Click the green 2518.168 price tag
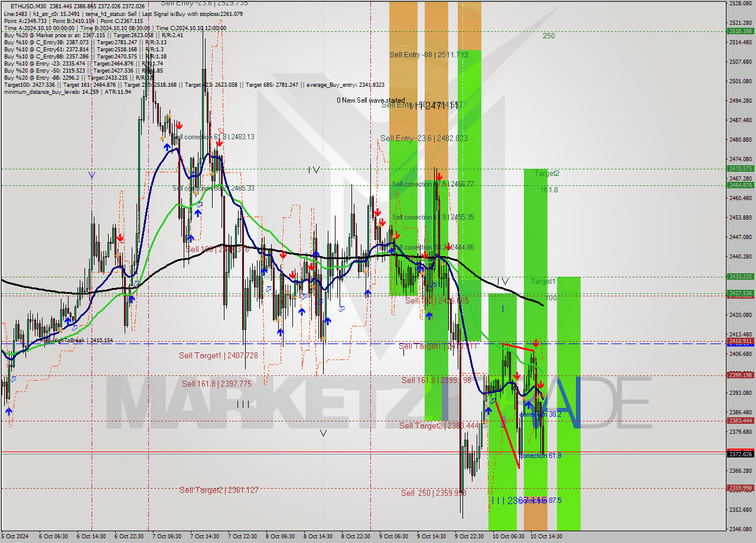 [x=740, y=31]
